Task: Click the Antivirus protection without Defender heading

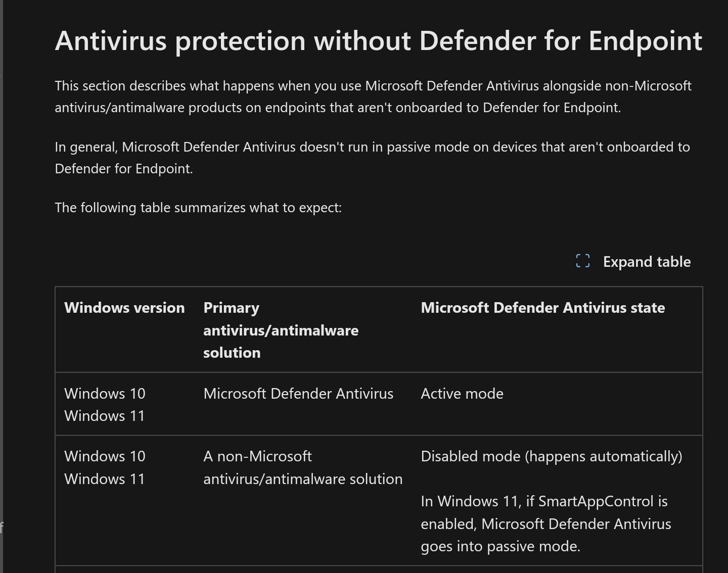Action: point(378,41)
